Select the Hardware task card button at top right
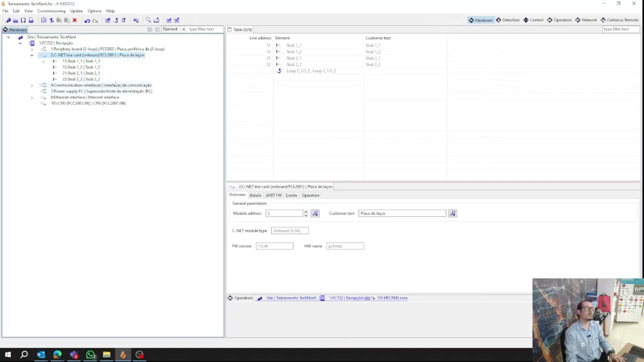Image resolution: width=644 pixels, height=362 pixels. [x=480, y=20]
